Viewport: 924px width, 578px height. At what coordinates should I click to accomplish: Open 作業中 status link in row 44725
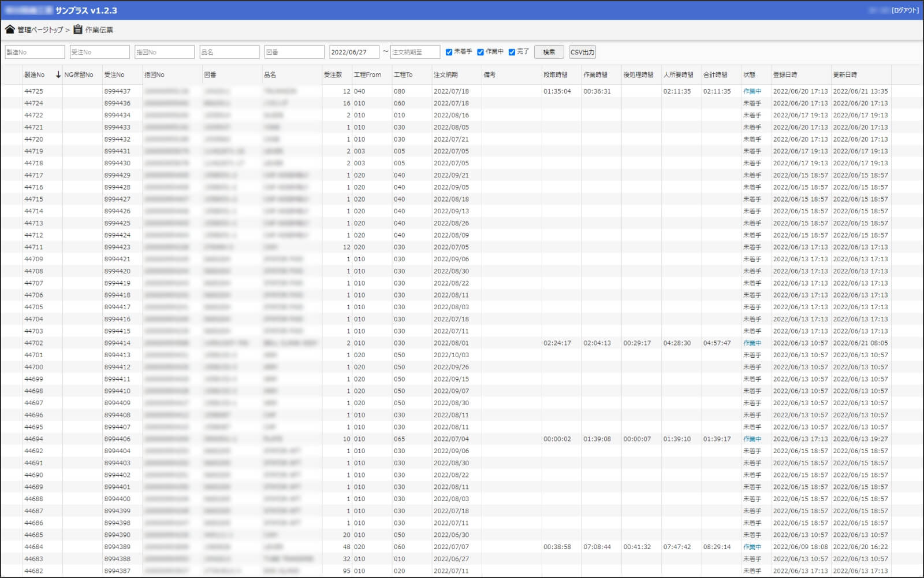click(x=752, y=91)
